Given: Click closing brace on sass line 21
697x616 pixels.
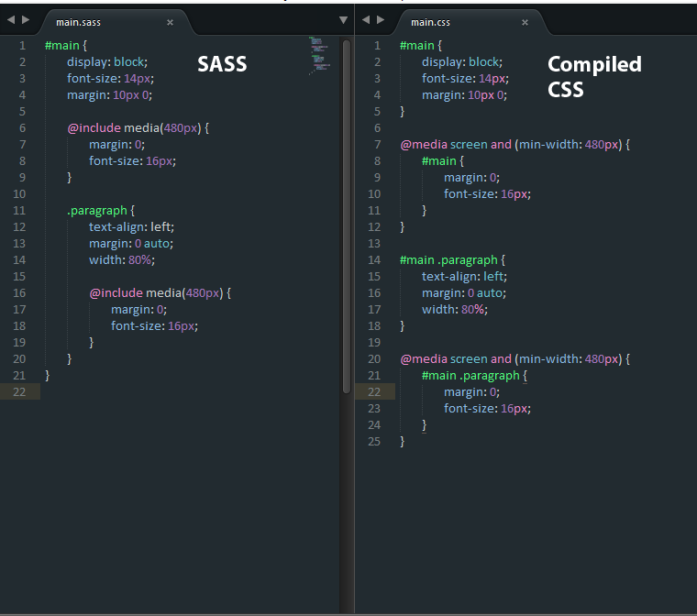Looking at the screenshot, I should 48,376.
